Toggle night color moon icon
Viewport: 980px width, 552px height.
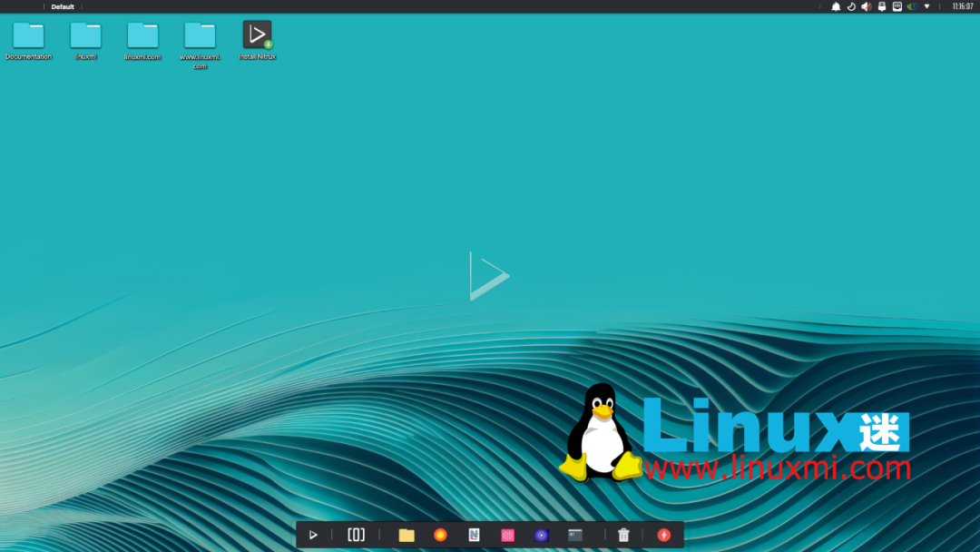coord(851,7)
